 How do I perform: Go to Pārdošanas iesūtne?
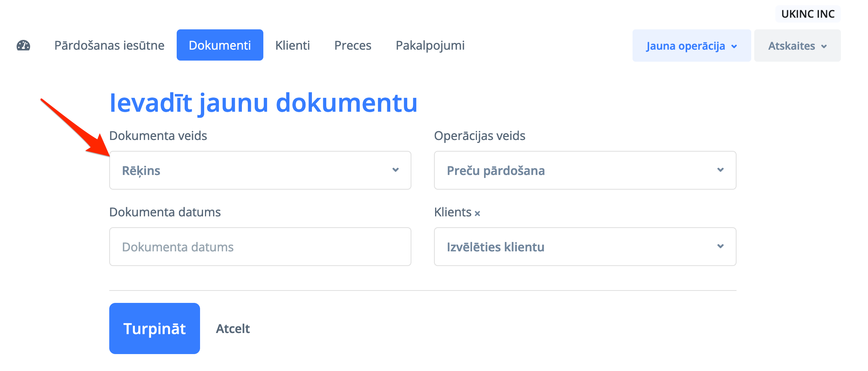click(109, 46)
